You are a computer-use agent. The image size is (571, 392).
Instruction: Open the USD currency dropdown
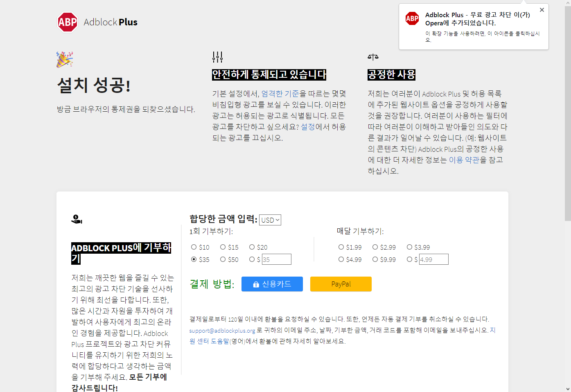coord(270,220)
